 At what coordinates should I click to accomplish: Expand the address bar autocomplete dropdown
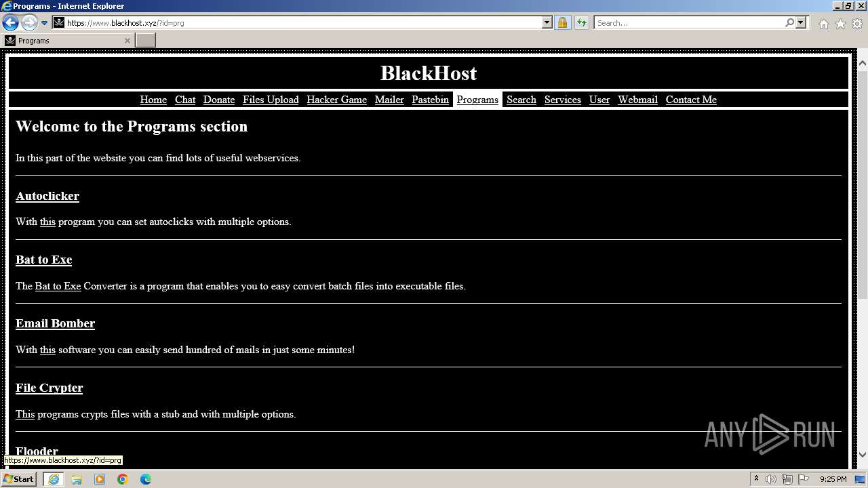point(547,22)
